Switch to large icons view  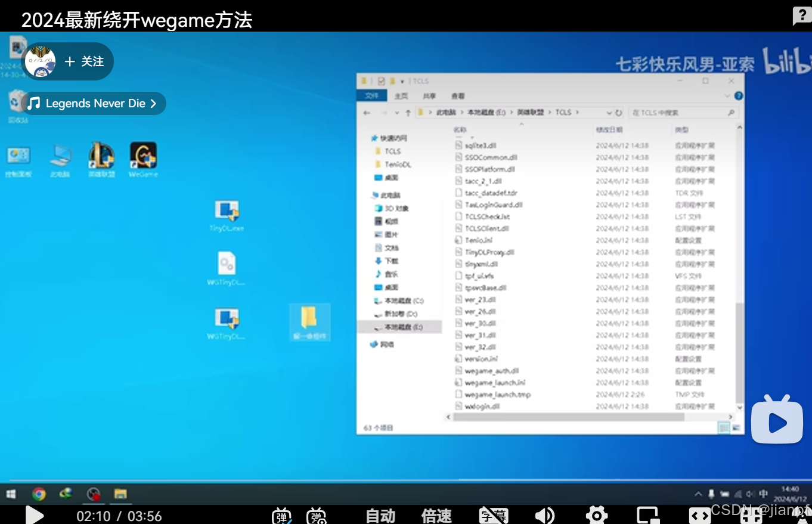(x=737, y=427)
